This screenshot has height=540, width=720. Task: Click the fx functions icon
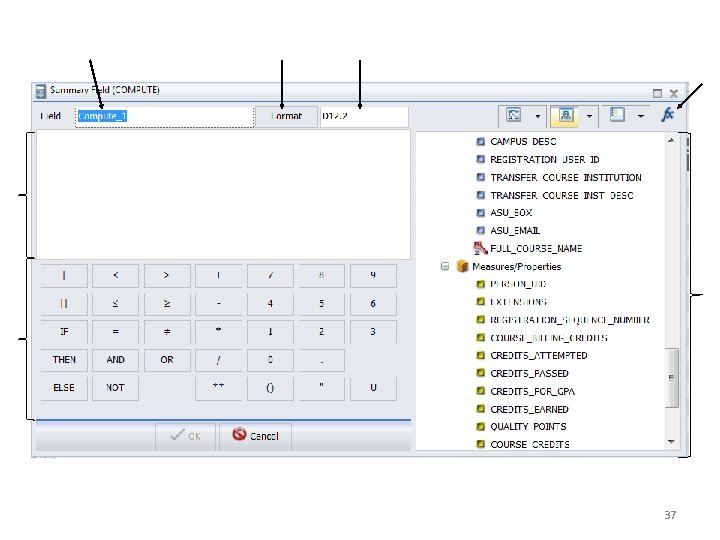[x=668, y=114]
